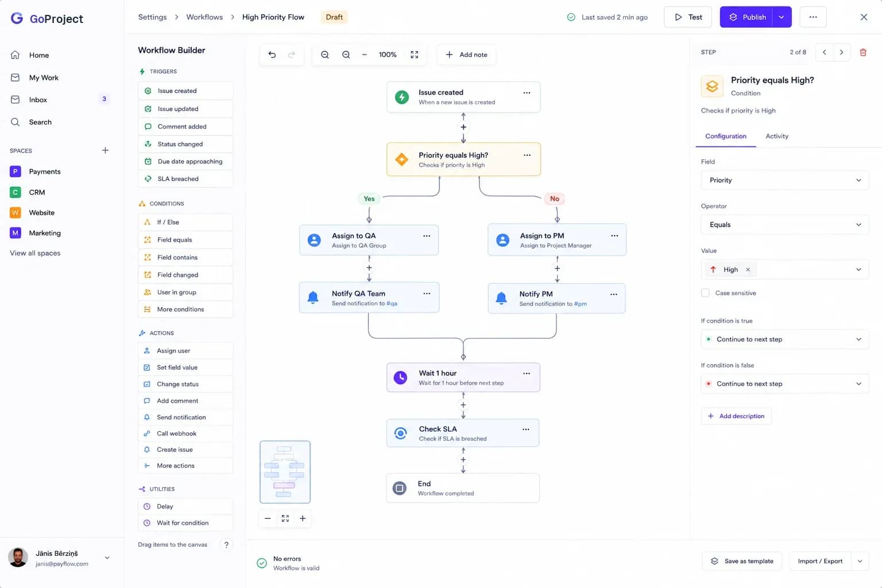882x588 pixels.
Task: Expand the Jānis Bērziņš user menu
Action: coord(107,558)
